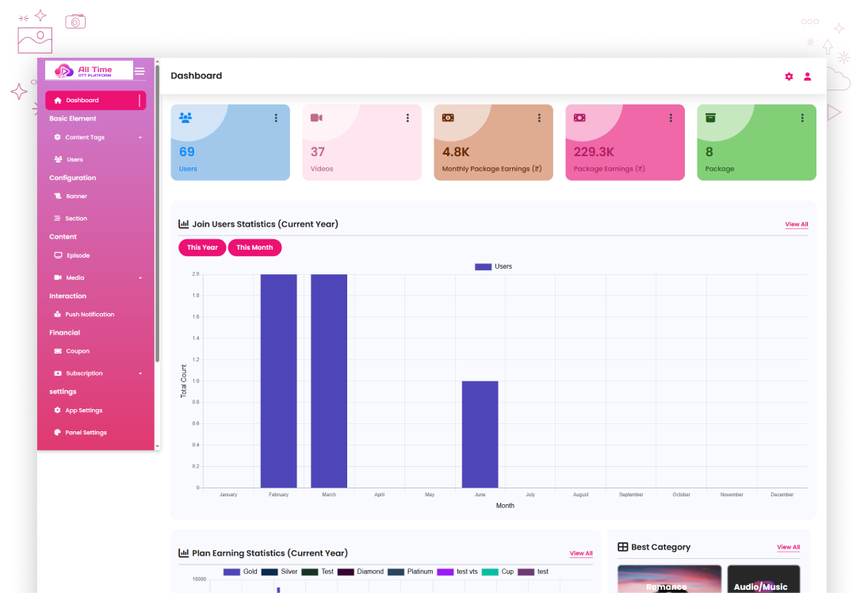Open the user profile icon in top bar
The image size is (868, 593).
click(807, 76)
